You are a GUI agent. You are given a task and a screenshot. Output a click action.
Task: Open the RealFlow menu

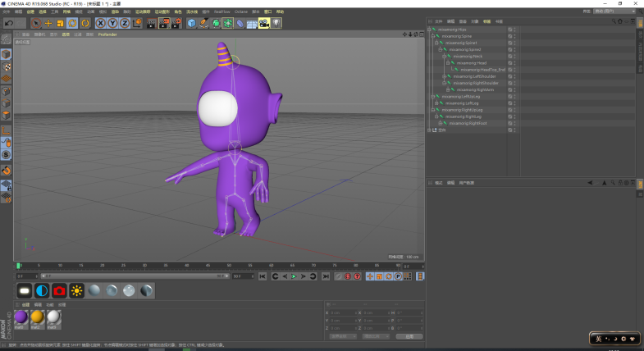click(x=222, y=12)
